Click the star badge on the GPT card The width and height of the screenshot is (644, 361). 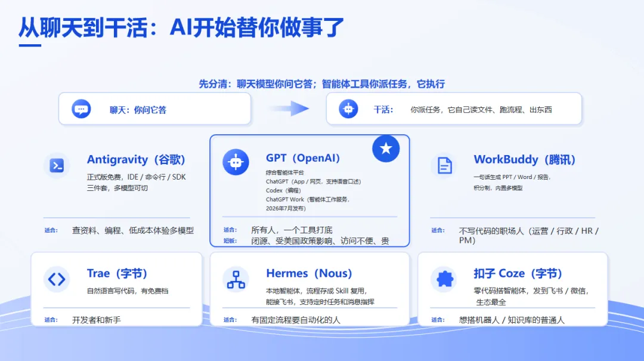point(386,149)
